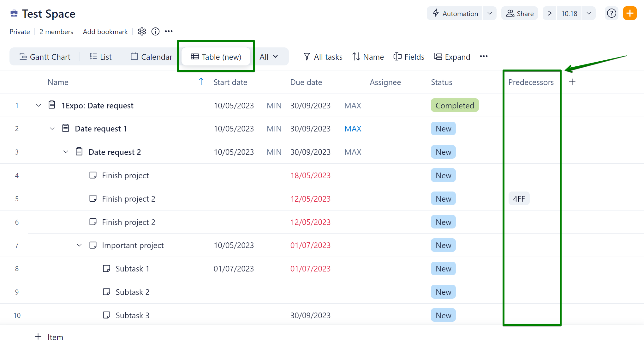The height and width of the screenshot is (347, 644).
Task: Add a new column with plus icon
Action: 572,82
